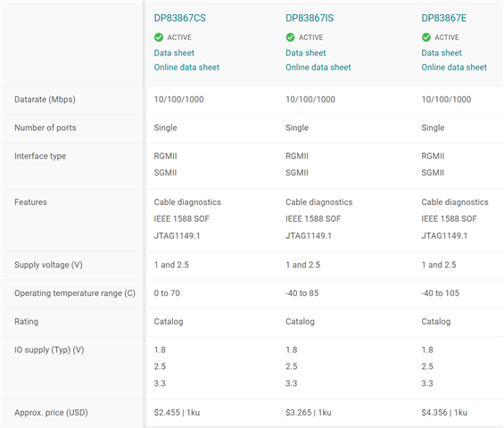The image size is (504, 428).
Task: Click 'JTAG1149.1' feature for DP83867E
Action: [x=444, y=235]
